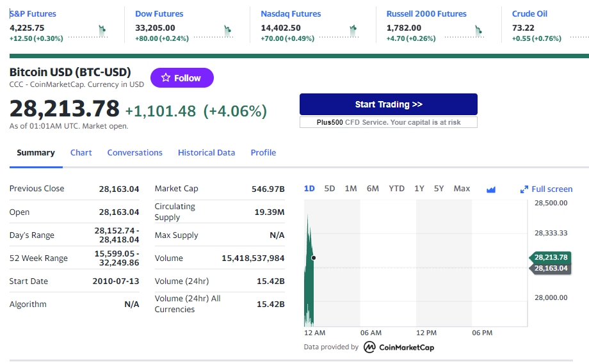The width and height of the screenshot is (589, 364).
Task: Open the Russell 2000 Futures mini sparkline
Action: click(465, 31)
